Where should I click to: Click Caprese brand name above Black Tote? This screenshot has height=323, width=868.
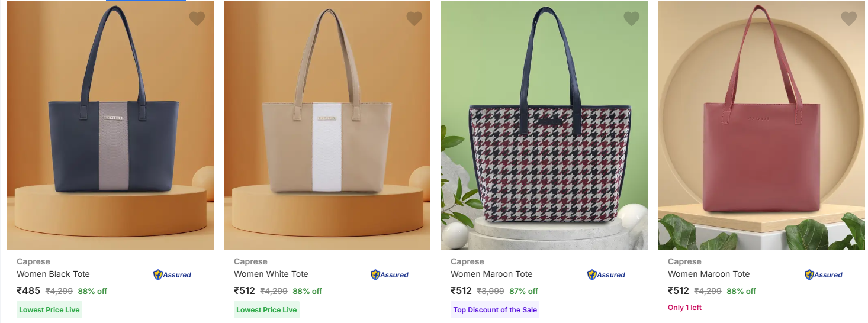(33, 261)
